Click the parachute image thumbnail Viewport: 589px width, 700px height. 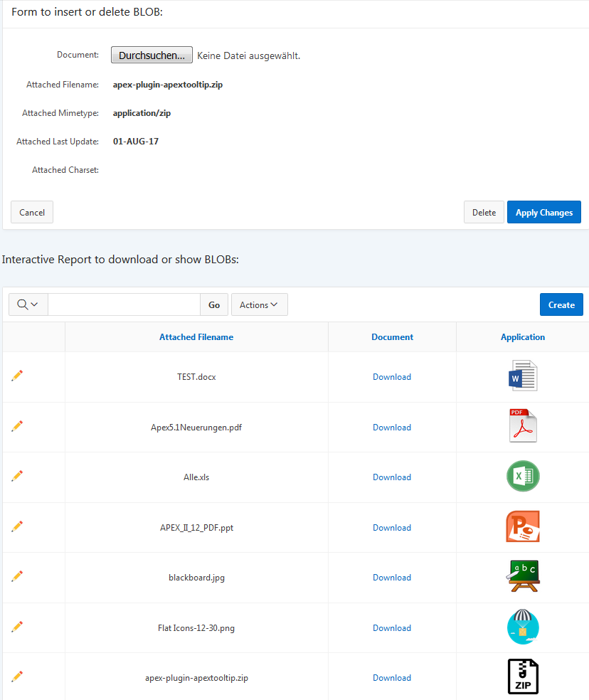coord(523,627)
